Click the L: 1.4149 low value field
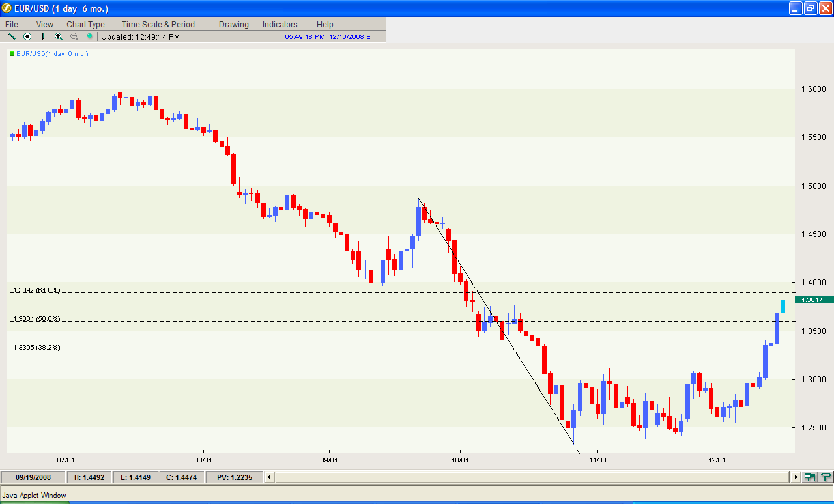The image size is (834, 504). click(136, 477)
